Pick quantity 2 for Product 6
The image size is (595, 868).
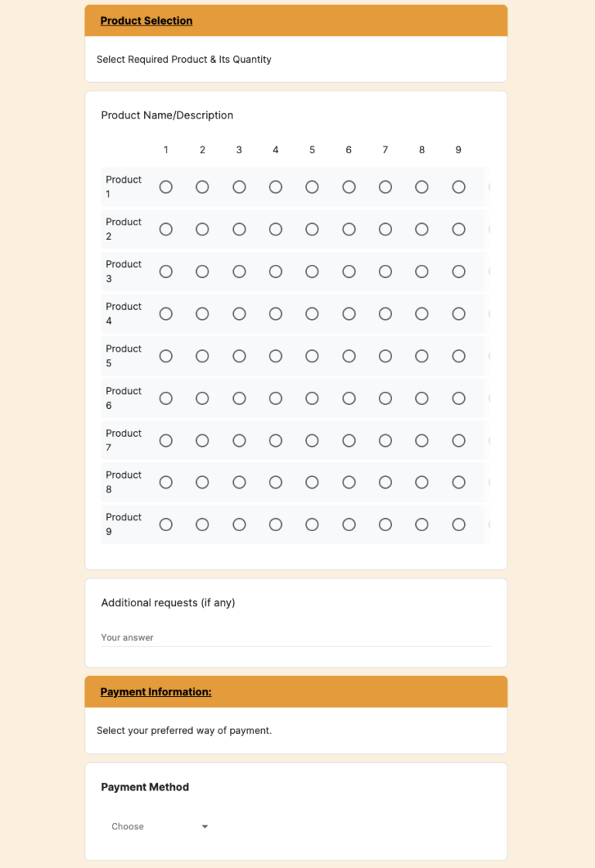point(202,398)
